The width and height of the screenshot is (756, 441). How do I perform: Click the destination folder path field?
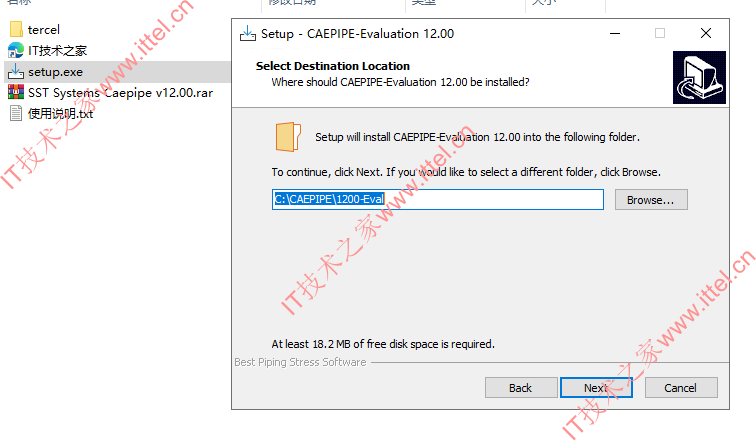pyautogui.click(x=438, y=199)
